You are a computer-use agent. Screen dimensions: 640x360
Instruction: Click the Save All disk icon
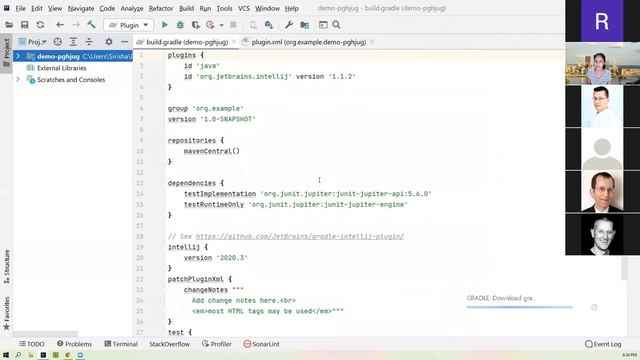24,25
